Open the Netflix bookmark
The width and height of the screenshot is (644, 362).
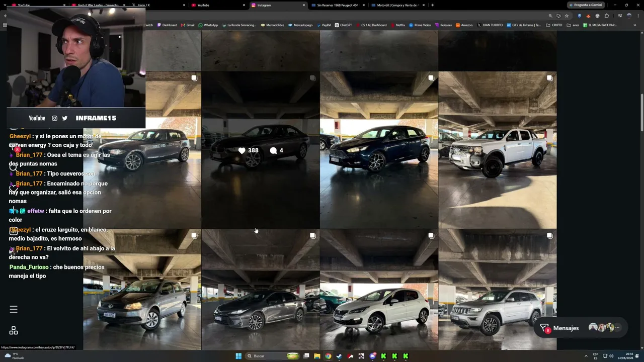point(397,25)
